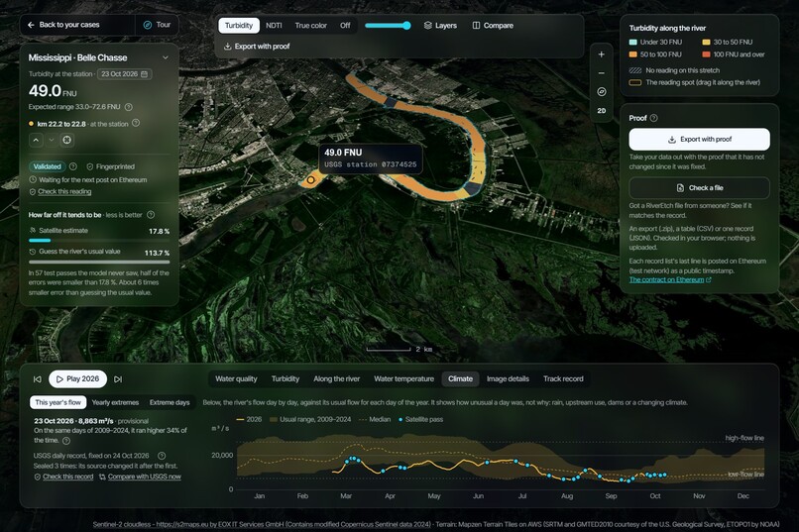Open the Check this reading link

point(64,191)
